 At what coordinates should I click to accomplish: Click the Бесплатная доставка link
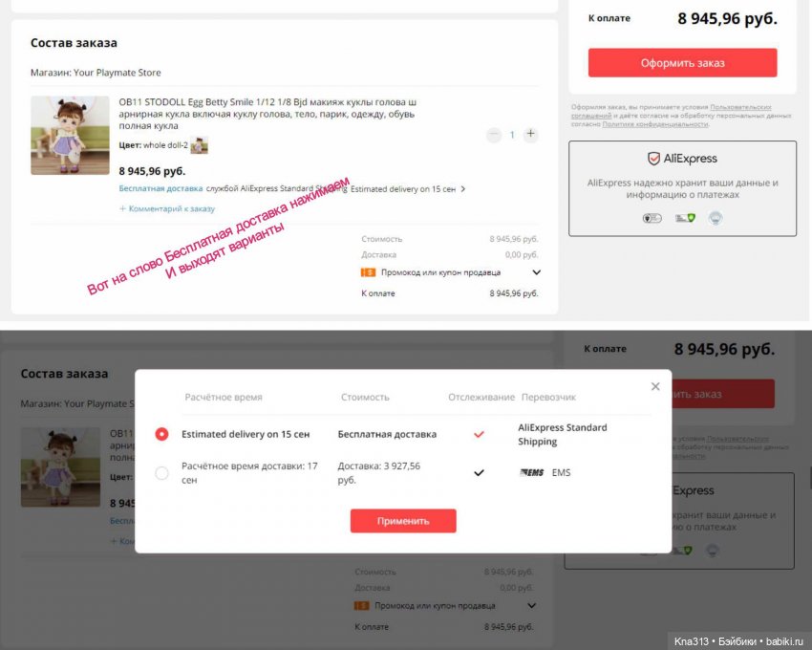(160, 188)
